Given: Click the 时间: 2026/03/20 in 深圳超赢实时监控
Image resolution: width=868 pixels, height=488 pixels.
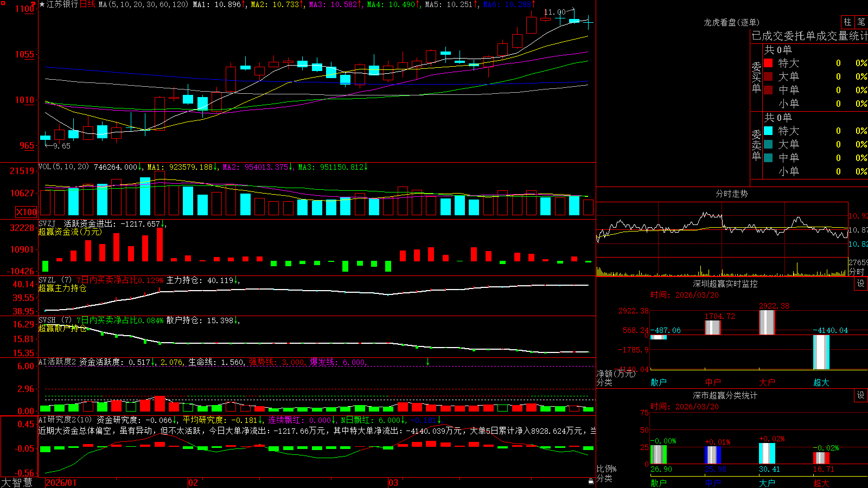Looking at the screenshot, I should pos(685,295).
